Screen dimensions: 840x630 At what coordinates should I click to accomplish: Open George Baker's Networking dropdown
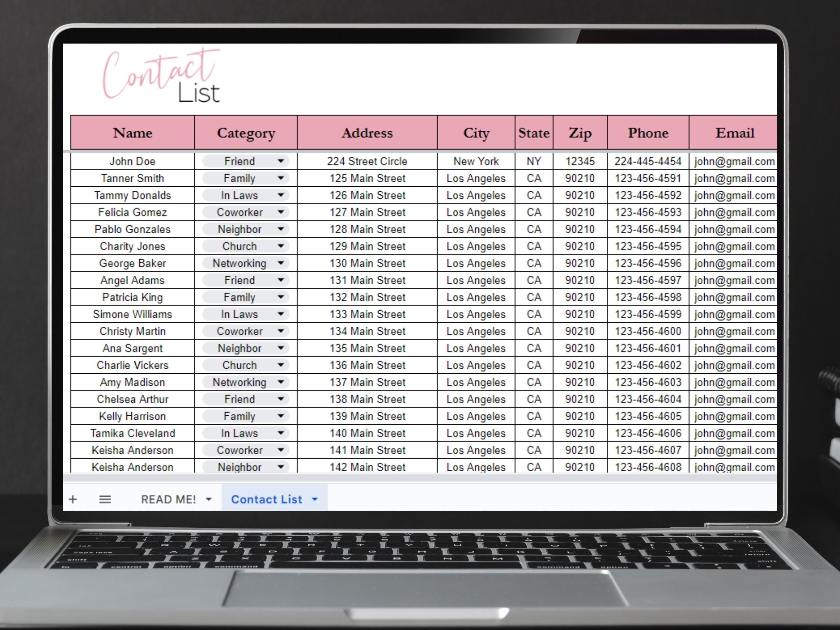281,263
